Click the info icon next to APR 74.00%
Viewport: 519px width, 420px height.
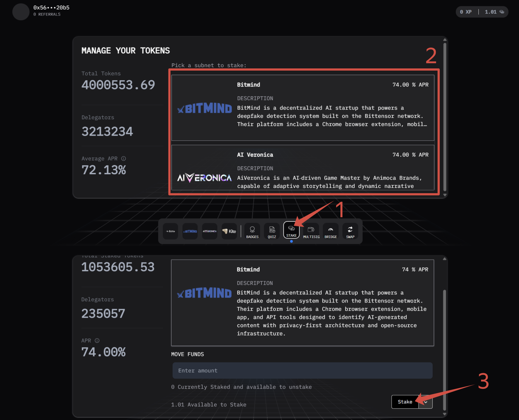point(97,341)
